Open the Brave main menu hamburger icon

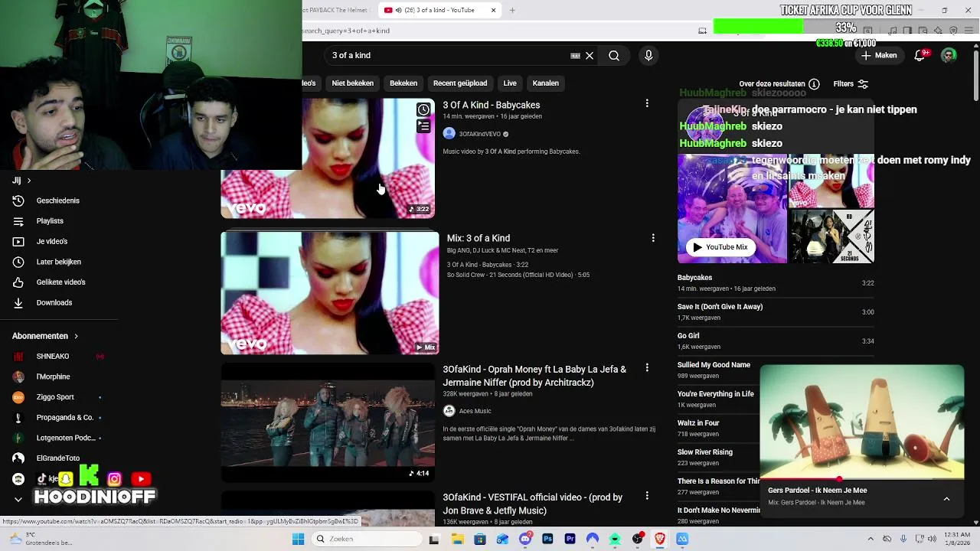point(969,31)
